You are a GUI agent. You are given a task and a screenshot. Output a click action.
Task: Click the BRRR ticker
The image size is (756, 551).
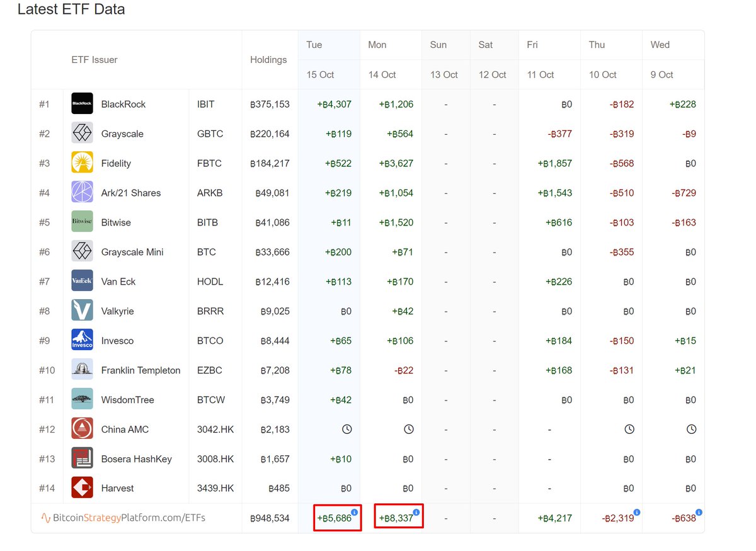[210, 311]
